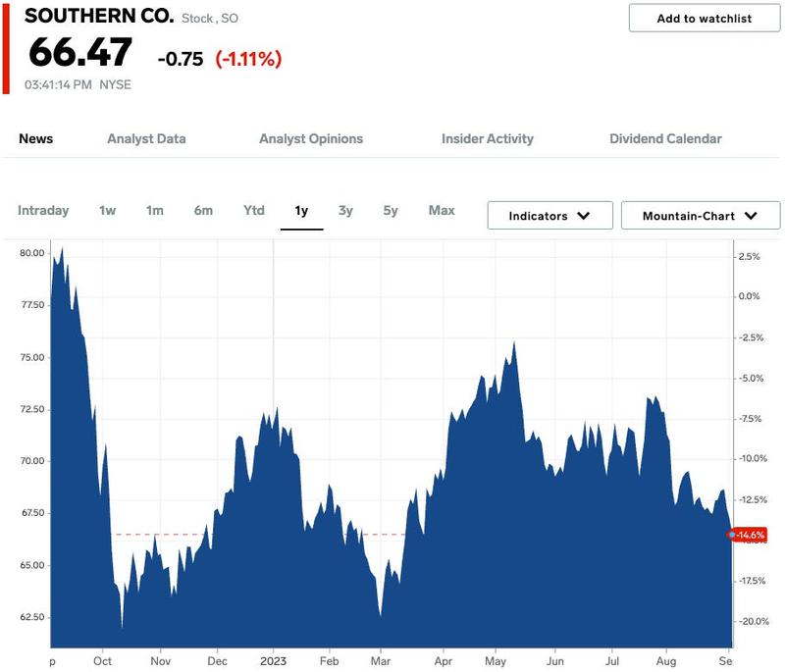
Task: Click the Mar label on the x-axis
Action: [381, 661]
